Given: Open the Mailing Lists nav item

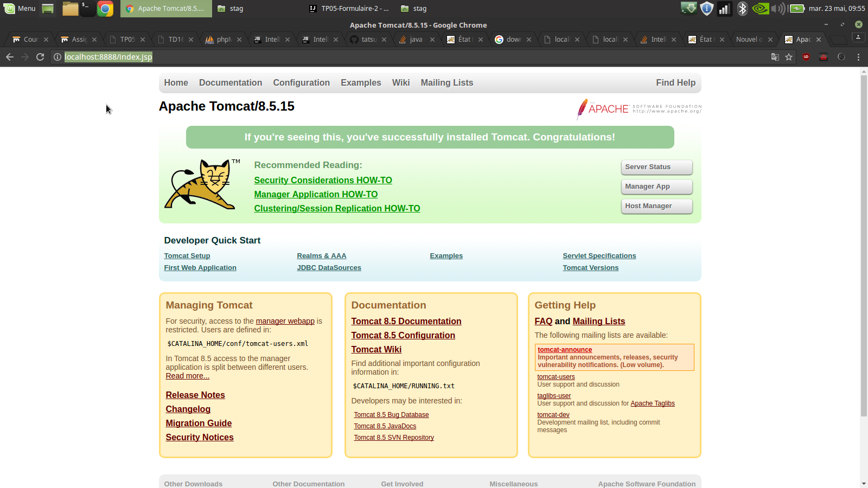Looking at the screenshot, I should pyautogui.click(x=447, y=83).
